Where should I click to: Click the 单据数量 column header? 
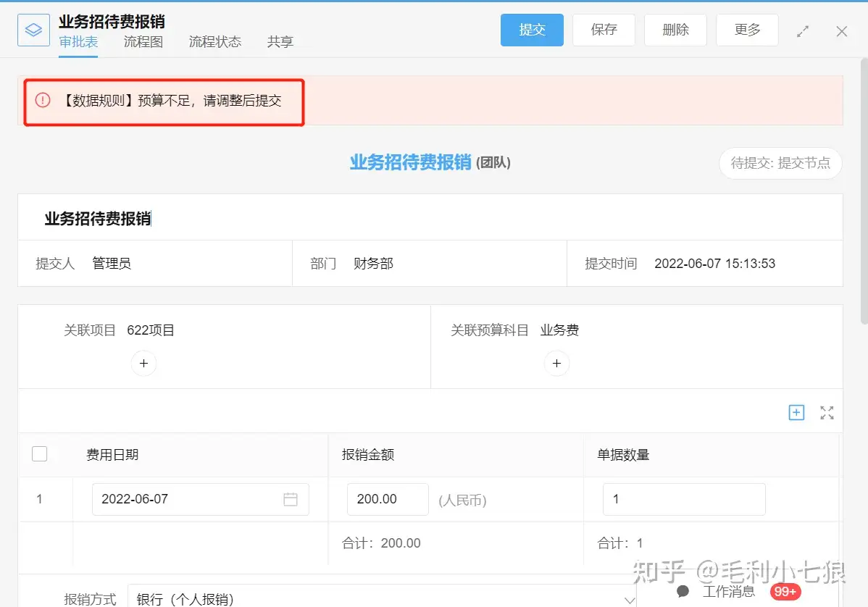(x=623, y=455)
